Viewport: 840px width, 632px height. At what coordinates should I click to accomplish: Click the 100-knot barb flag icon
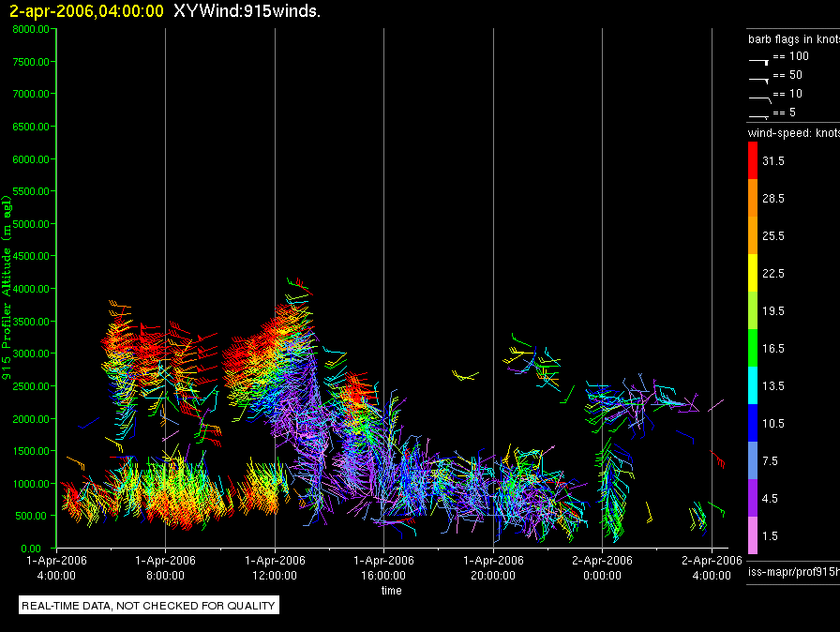758,62
